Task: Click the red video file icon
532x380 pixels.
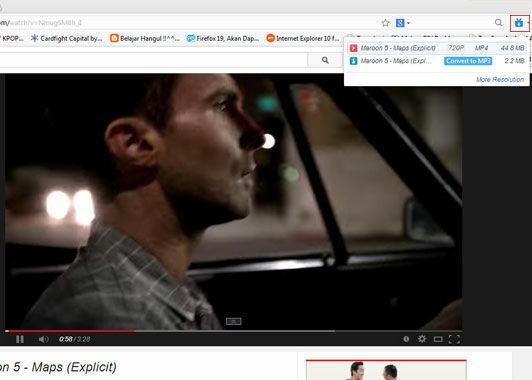Action: (354, 48)
